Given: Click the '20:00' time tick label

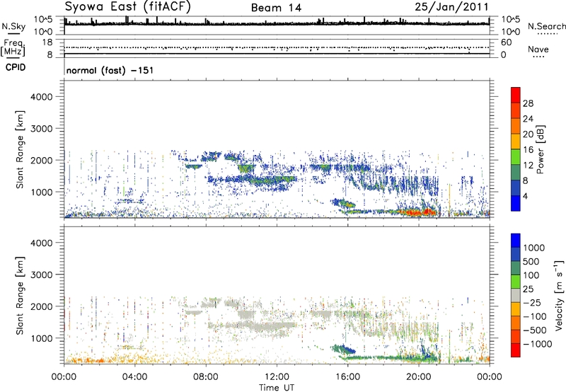Looking at the screenshot, I should coord(419,377).
